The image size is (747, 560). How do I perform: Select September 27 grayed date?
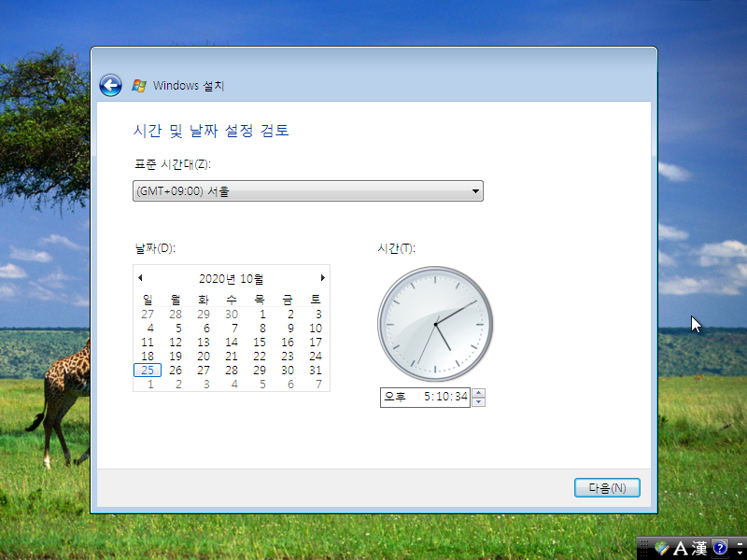coord(148,315)
